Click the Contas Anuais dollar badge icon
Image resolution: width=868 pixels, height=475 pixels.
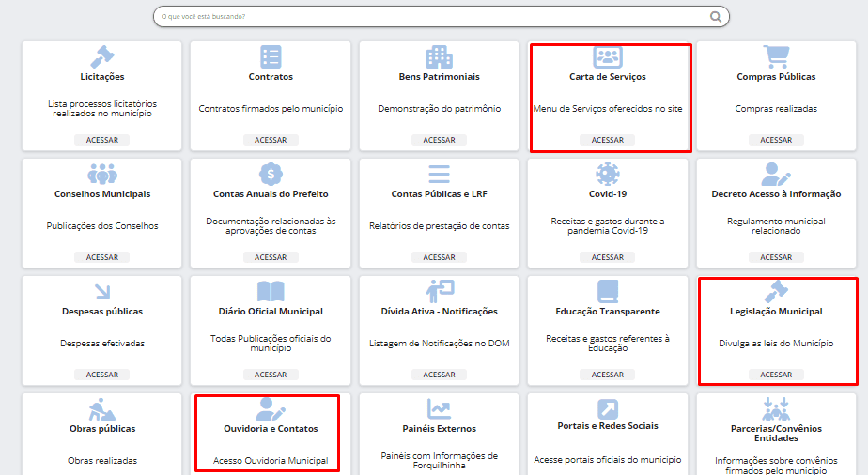tap(271, 174)
